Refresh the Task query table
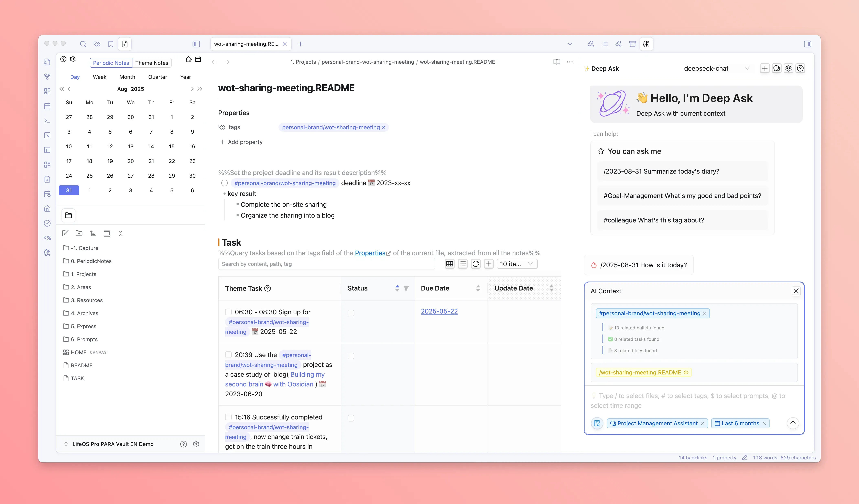The image size is (859, 504). 476,264
